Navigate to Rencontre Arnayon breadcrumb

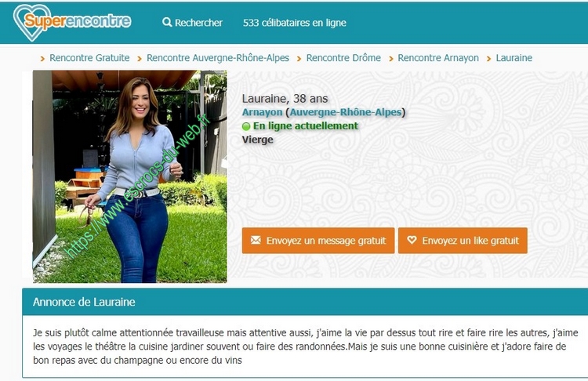click(438, 58)
